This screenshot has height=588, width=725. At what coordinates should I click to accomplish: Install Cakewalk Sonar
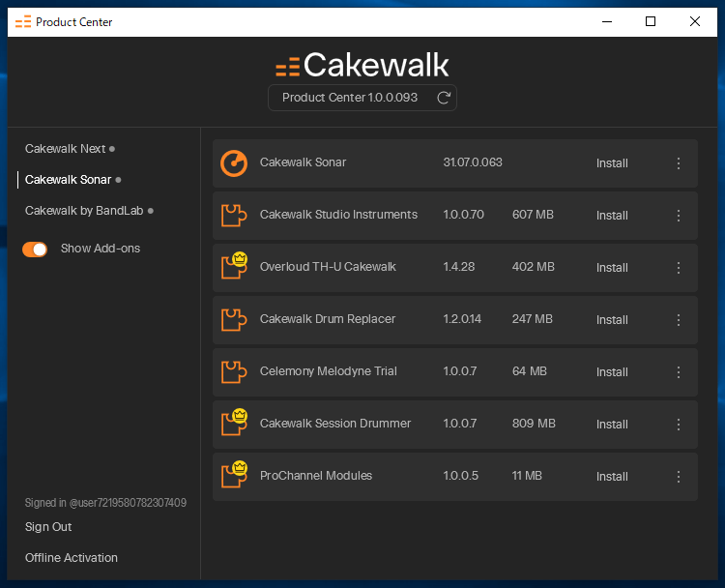coord(612,163)
